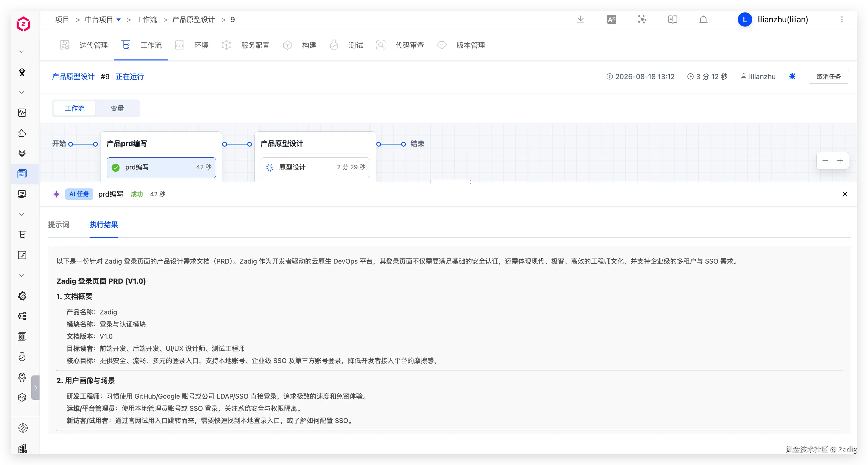Expand the sidebar with the arrow handle
Screen dimensions: 868x465
(x=35, y=387)
